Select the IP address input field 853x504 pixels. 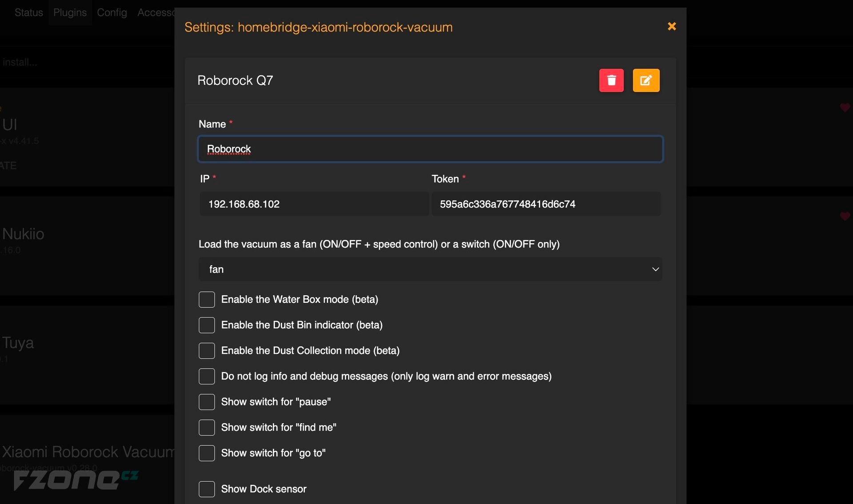315,203
